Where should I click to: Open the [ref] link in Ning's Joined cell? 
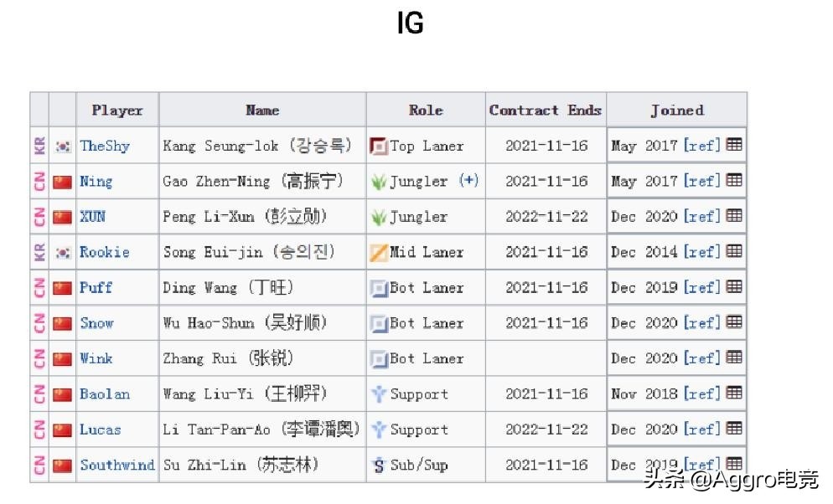point(701,181)
